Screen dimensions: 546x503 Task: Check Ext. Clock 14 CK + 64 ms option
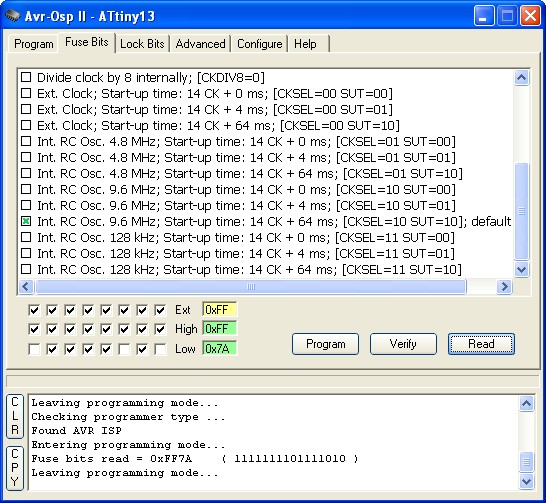coord(26,125)
